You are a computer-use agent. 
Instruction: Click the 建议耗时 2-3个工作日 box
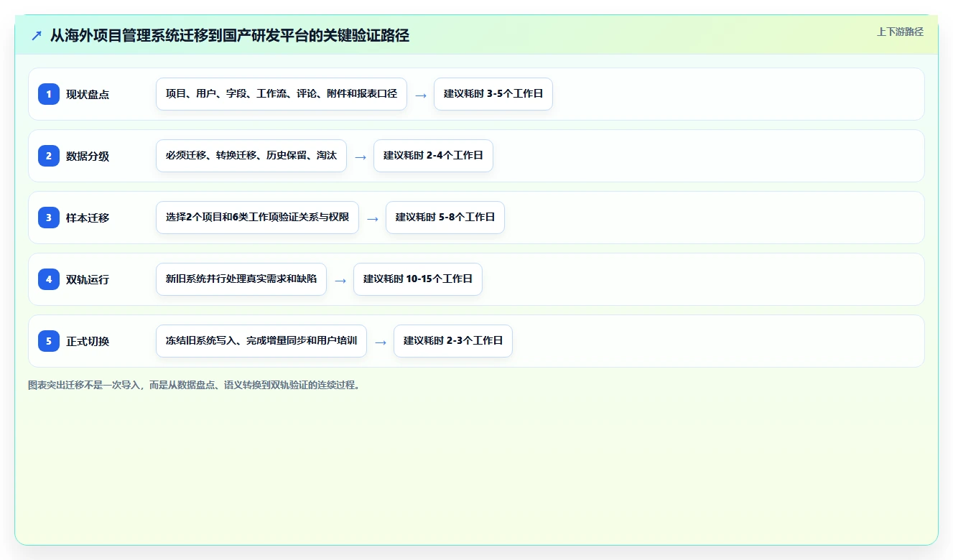click(453, 341)
